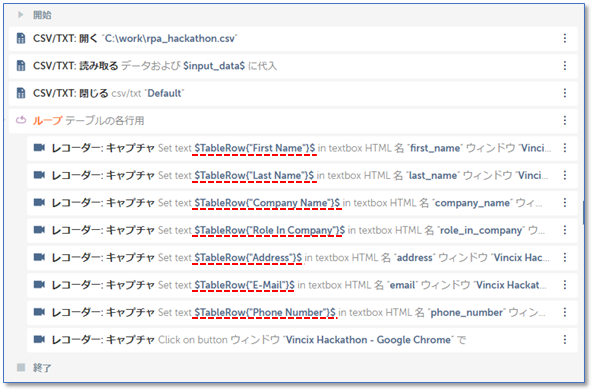Screen dimensions: 594x392
Task: Open the options menu for the CSV open action
Action: tap(564, 38)
